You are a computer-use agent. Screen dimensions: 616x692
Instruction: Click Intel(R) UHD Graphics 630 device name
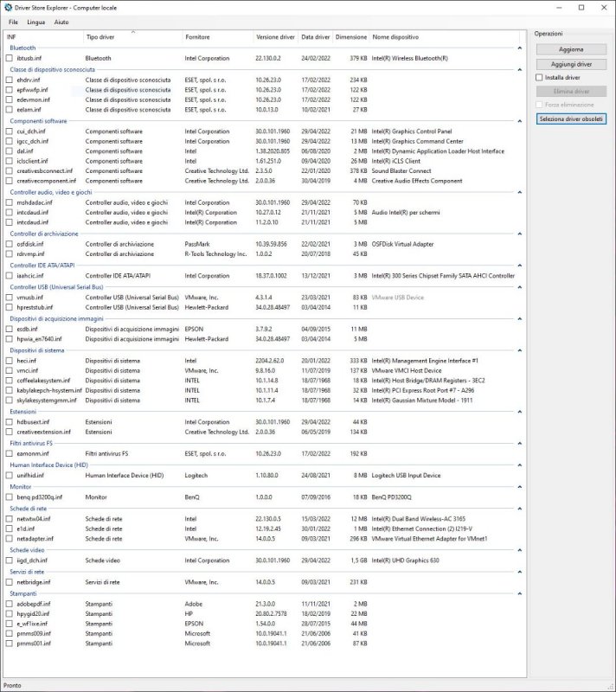click(x=405, y=561)
